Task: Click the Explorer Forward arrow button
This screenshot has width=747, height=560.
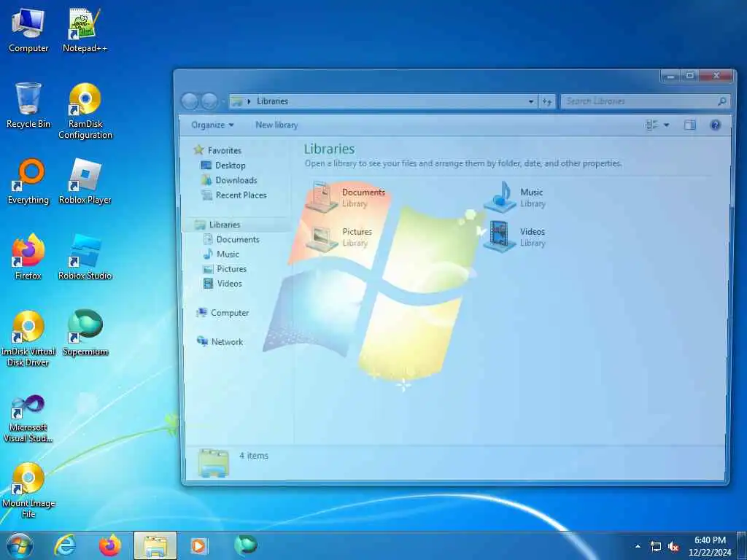Action: point(209,101)
